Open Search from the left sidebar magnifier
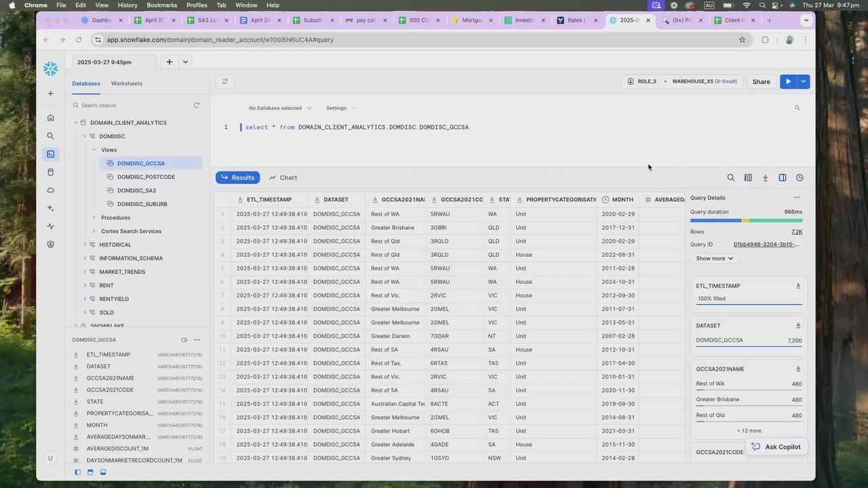This screenshot has width=868, height=488. (x=50, y=136)
